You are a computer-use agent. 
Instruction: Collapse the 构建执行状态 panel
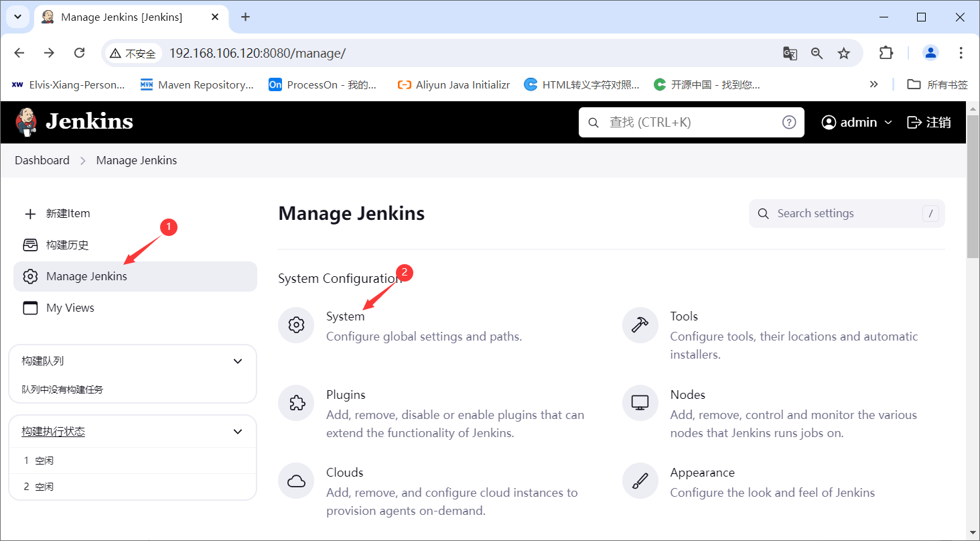click(x=237, y=432)
